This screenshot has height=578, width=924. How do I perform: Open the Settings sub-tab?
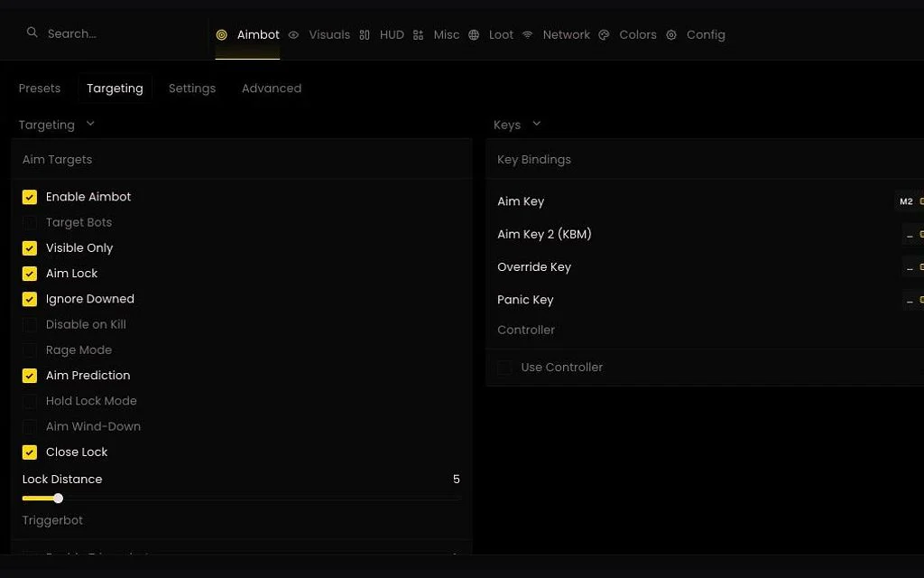192,89
